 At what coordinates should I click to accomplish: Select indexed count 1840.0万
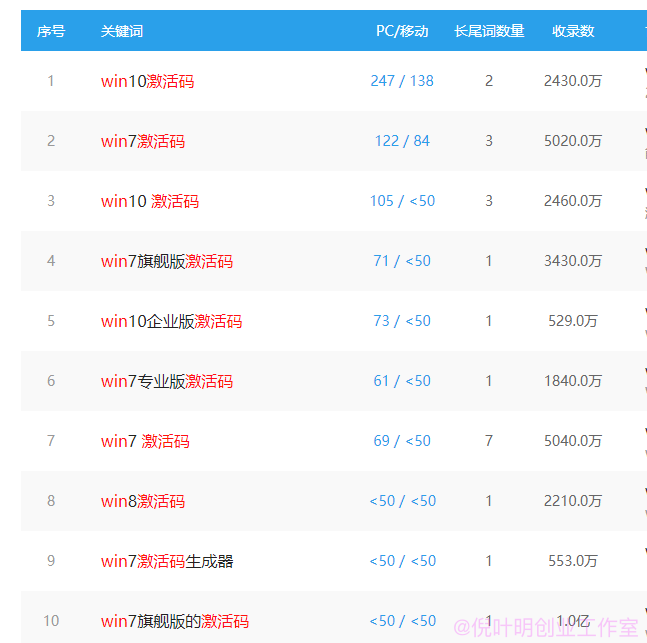573,381
